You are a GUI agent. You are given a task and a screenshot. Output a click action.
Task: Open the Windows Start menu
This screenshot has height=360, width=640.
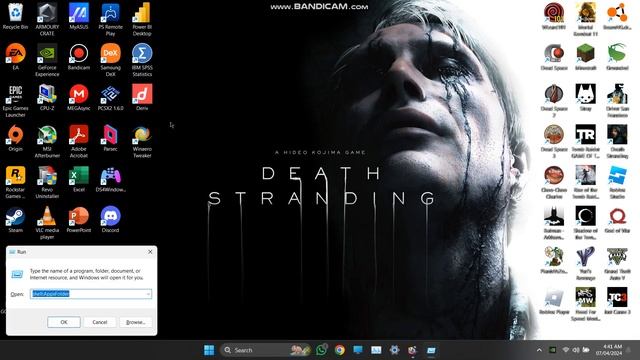click(x=209, y=350)
